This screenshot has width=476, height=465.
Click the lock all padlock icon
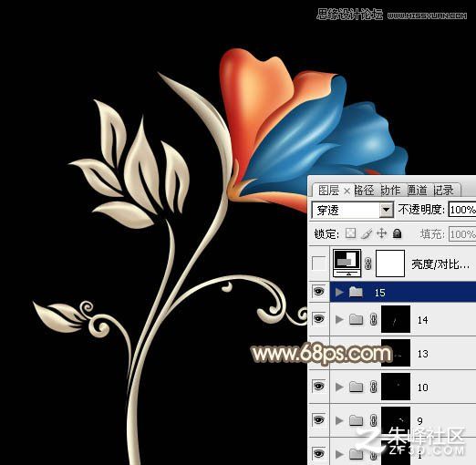click(397, 233)
